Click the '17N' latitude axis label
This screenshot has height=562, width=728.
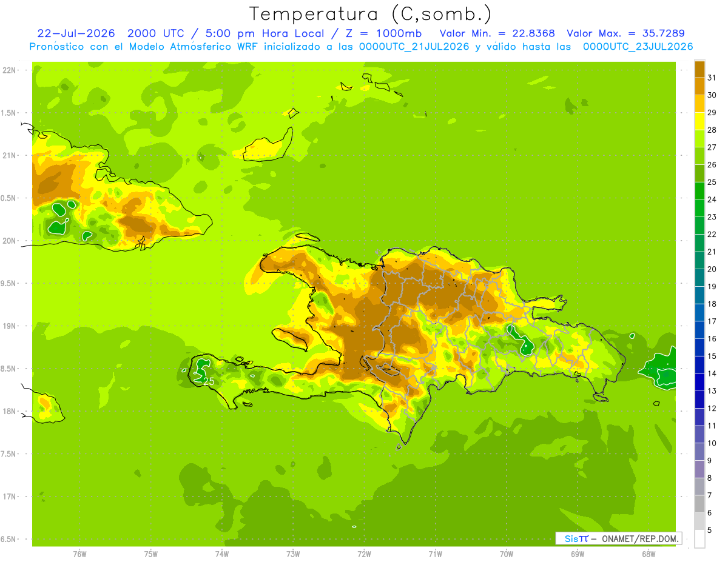tap(8, 497)
